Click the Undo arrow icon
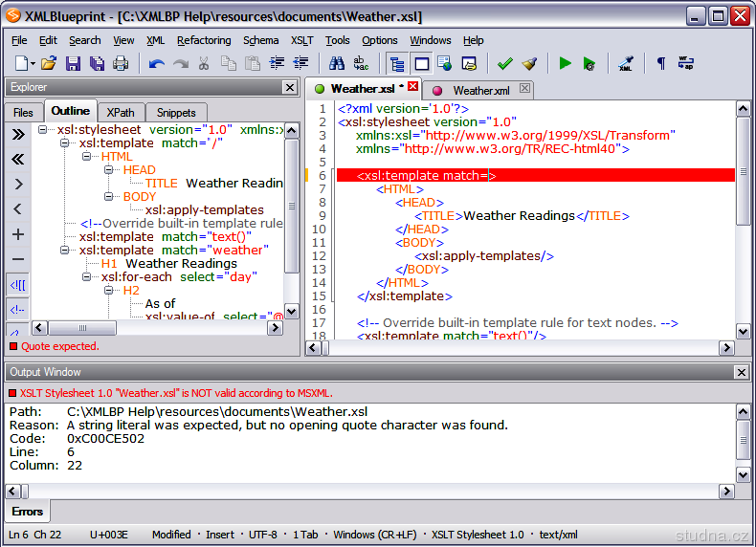The image size is (756, 547). [x=156, y=64]
